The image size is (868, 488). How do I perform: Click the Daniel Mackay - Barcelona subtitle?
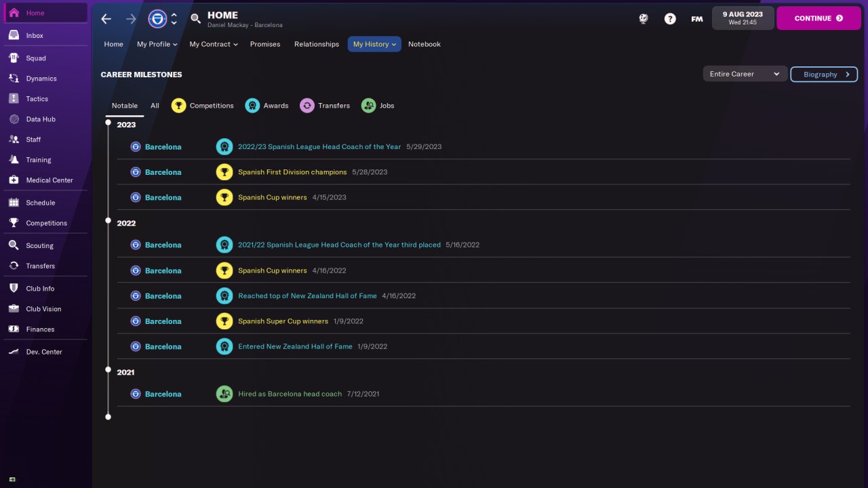[245, 26]
